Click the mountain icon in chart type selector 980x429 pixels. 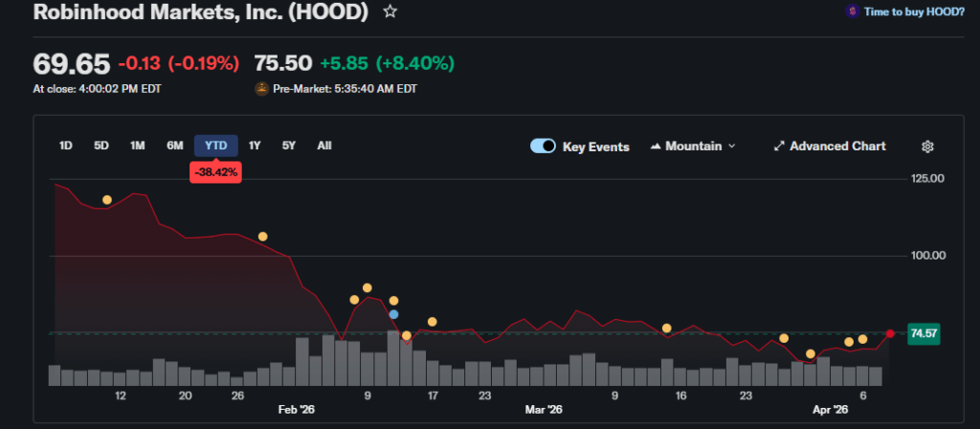[x=657, y=147]
